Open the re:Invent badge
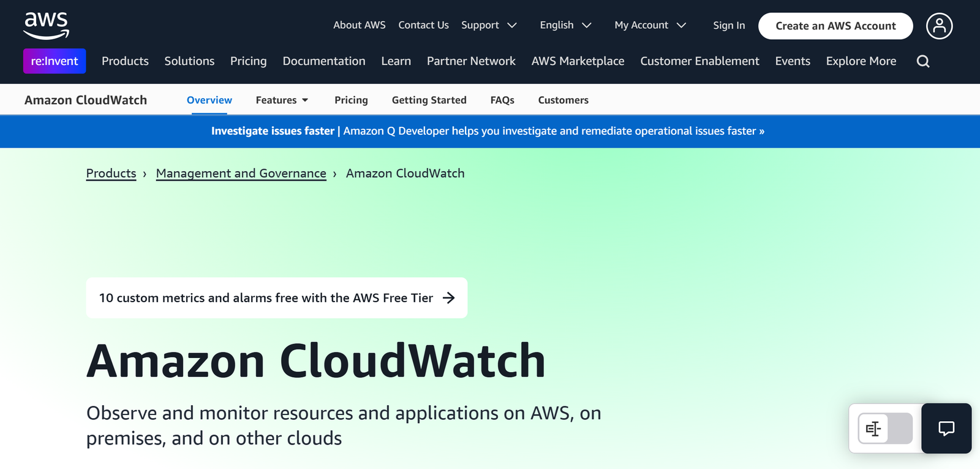The width and height of the screenshot is (980, 469). [x=55, y=61]
